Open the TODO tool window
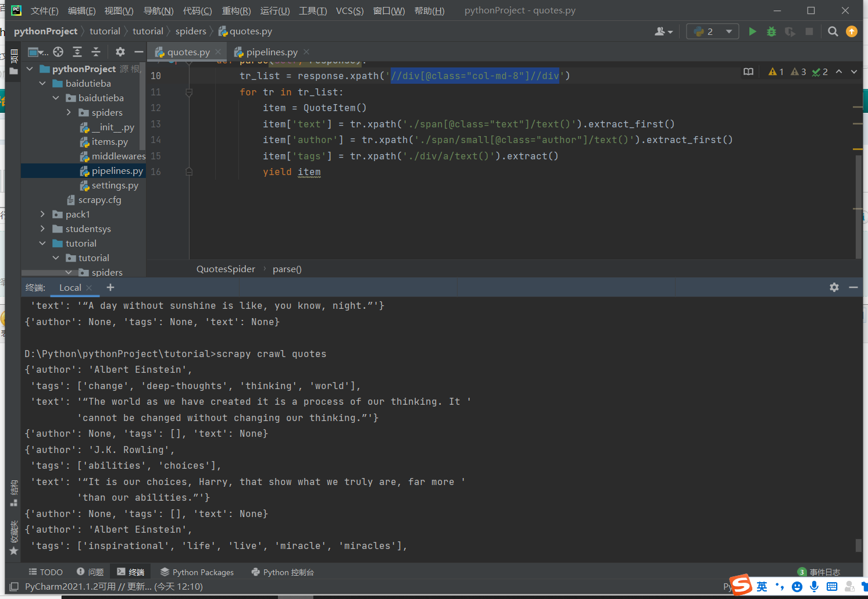Image resolution: width=868 pixels, height=599 pixels. 46,572
